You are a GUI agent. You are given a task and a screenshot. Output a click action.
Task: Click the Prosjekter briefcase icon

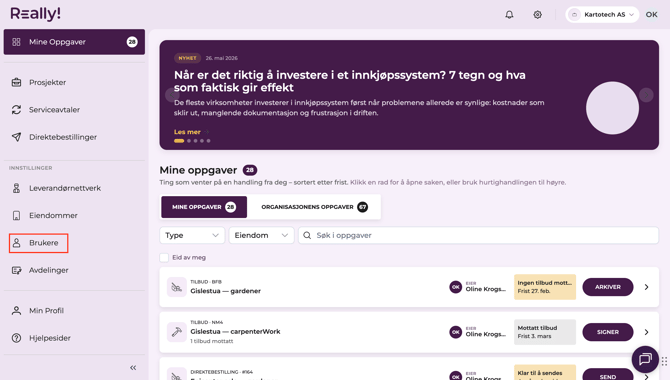point(16,82)
